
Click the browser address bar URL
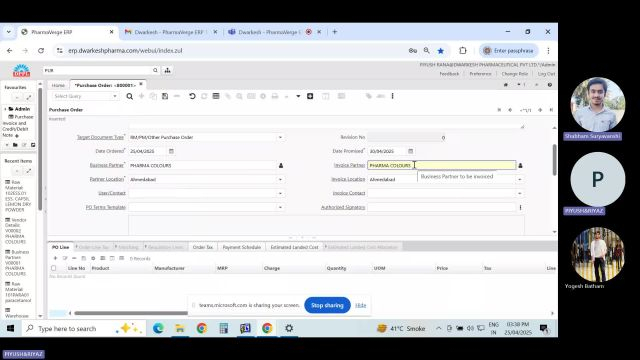pos(125,51)
